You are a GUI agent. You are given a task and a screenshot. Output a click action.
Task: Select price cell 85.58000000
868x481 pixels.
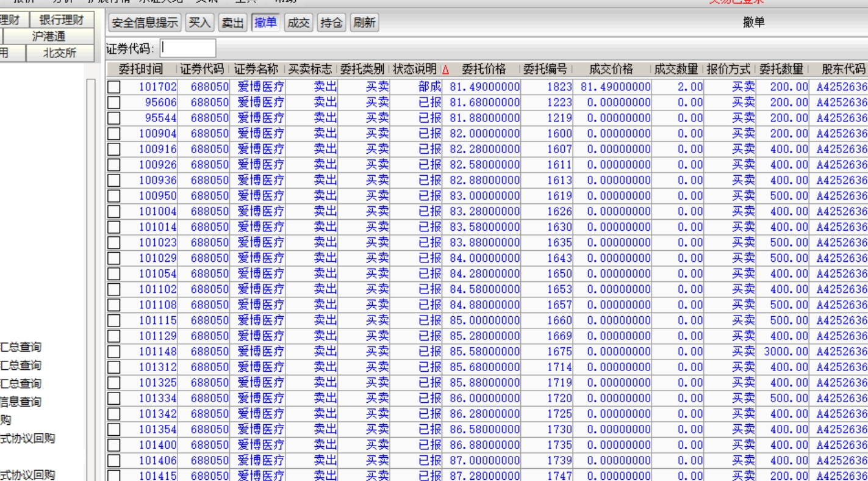485,352
